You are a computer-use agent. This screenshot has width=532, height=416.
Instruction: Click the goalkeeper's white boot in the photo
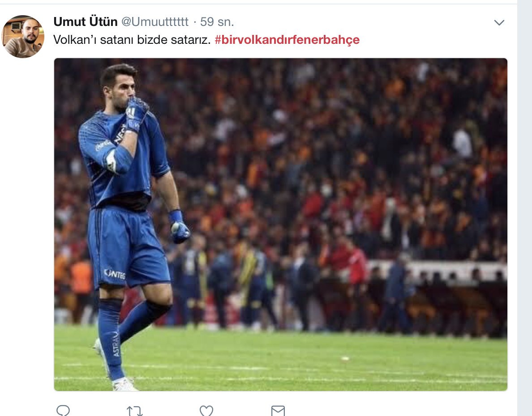[124, 384]
